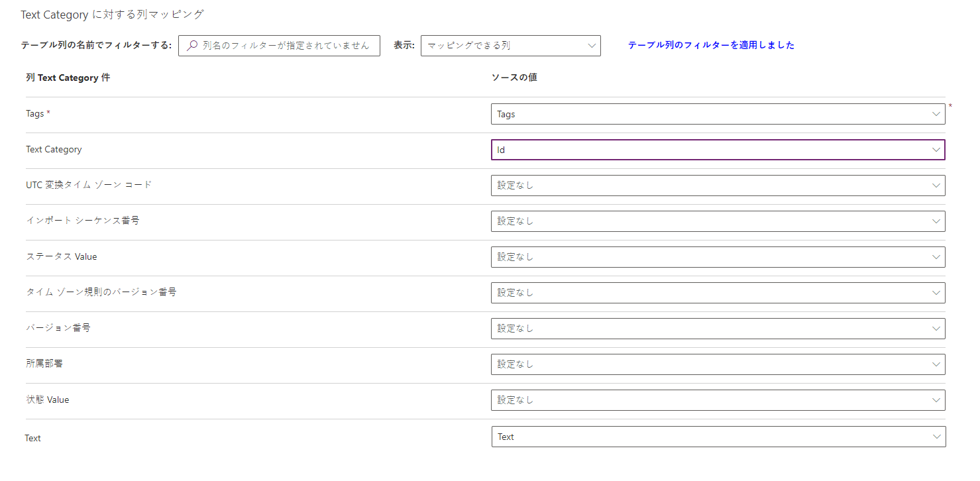This screenshot has width=980, height=481.
Task: Click the required asterisk next to Tags
Action: (x=47, y=111)
